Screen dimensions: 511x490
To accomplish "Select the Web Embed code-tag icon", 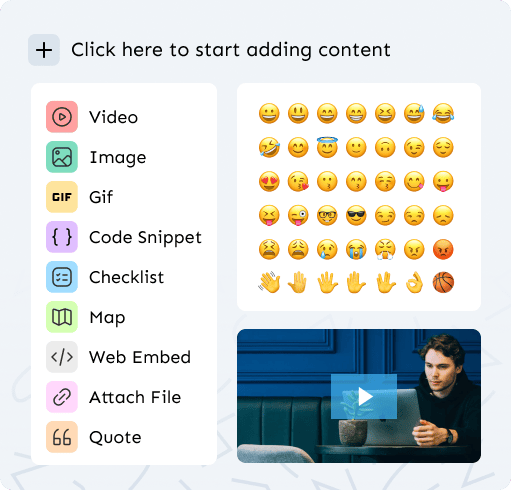I will point(62,357).
